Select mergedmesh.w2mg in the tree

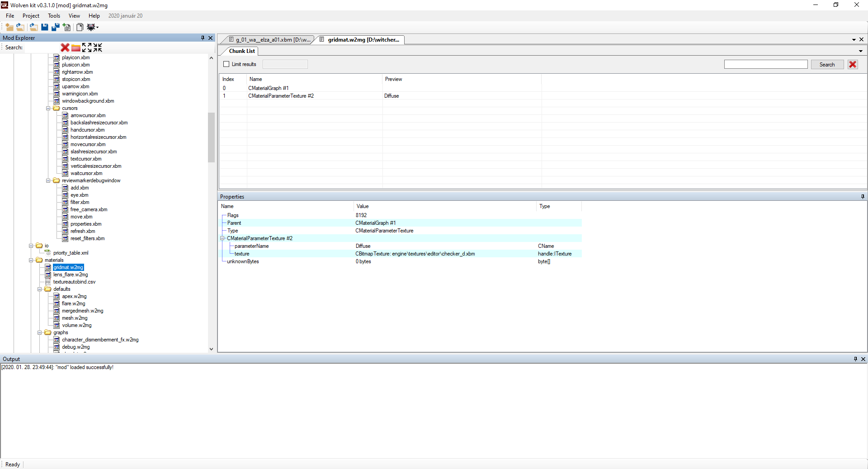coord(83,311)
